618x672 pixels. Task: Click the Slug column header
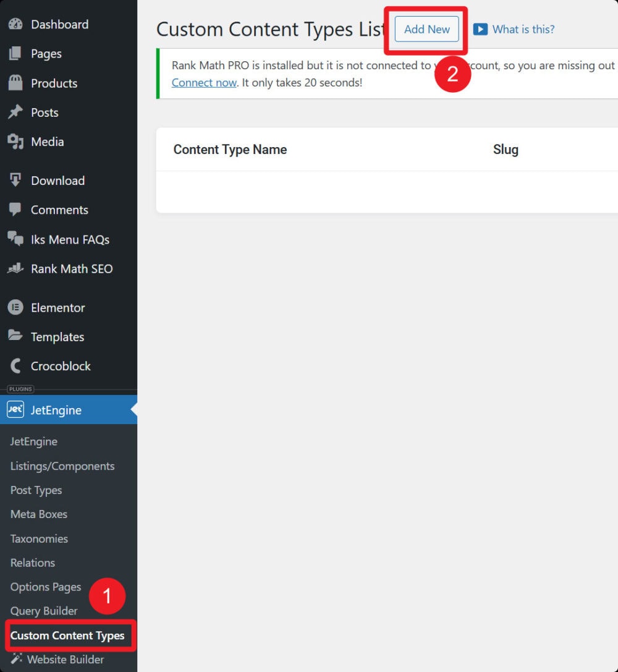point(506,149)
